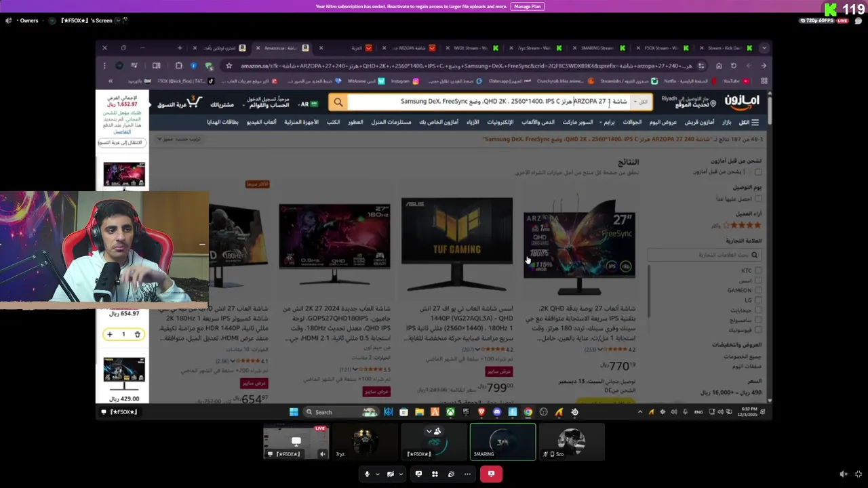Open Discord icon in the shared taskbar
Image resolution: width=868 pixels, height=488 pixels.
point(497,412)
